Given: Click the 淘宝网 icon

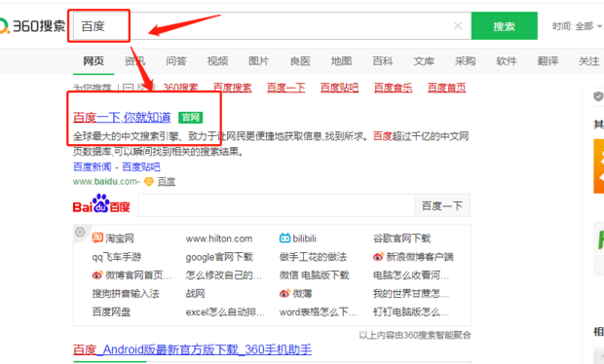Looking at the screenshot, I should coord(97,237).
